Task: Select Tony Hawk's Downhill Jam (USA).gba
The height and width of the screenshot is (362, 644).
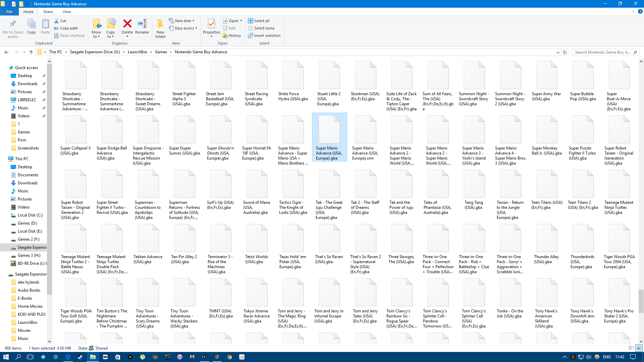Action: (583, 301)
